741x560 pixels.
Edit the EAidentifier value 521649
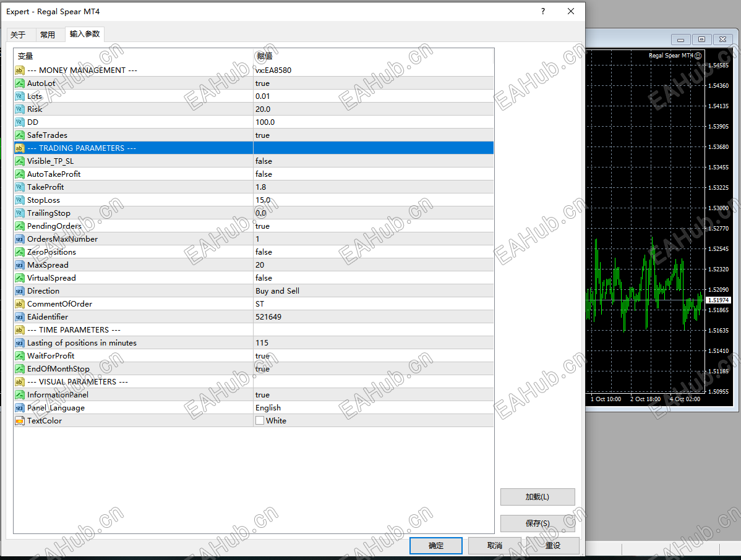click(268, 317)
